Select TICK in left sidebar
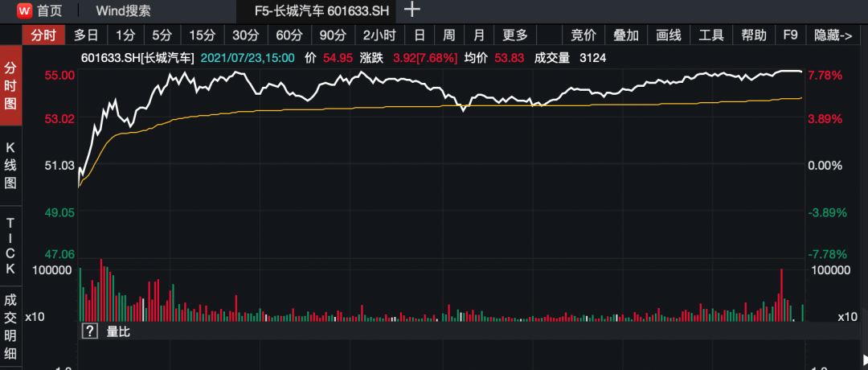Screen dimensions: 868x370 click(10, 245)
